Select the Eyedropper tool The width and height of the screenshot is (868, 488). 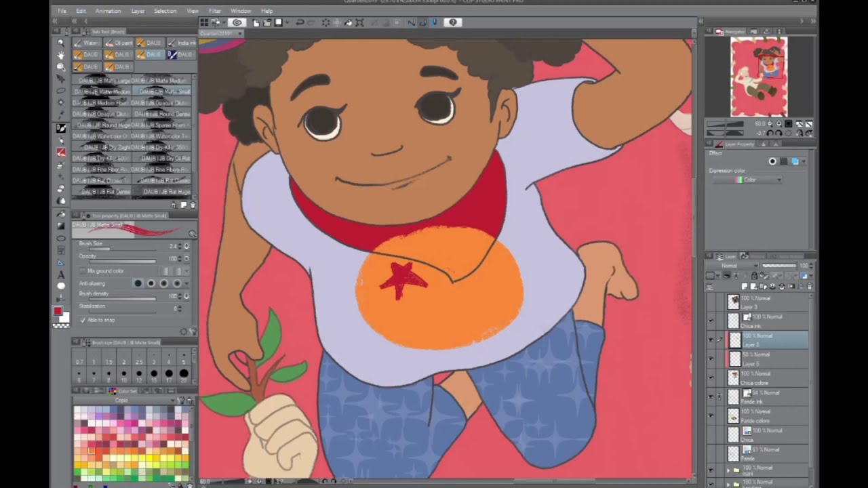coord(61,115)
